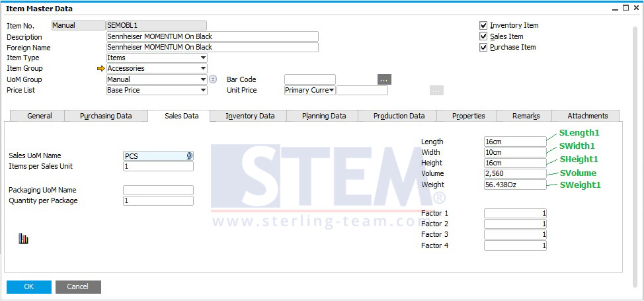644x301 pixels.
Task: Click the Quantity per Package field
Action: tap(158, 201)
